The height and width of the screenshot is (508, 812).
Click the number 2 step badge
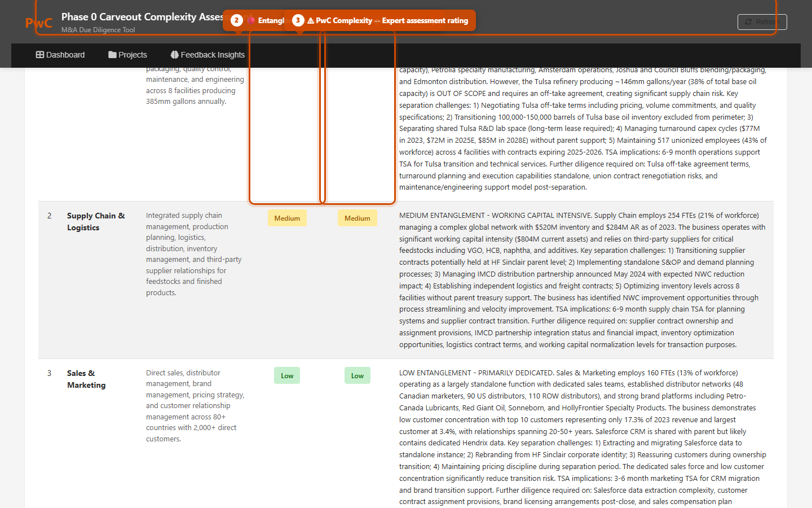237,20
